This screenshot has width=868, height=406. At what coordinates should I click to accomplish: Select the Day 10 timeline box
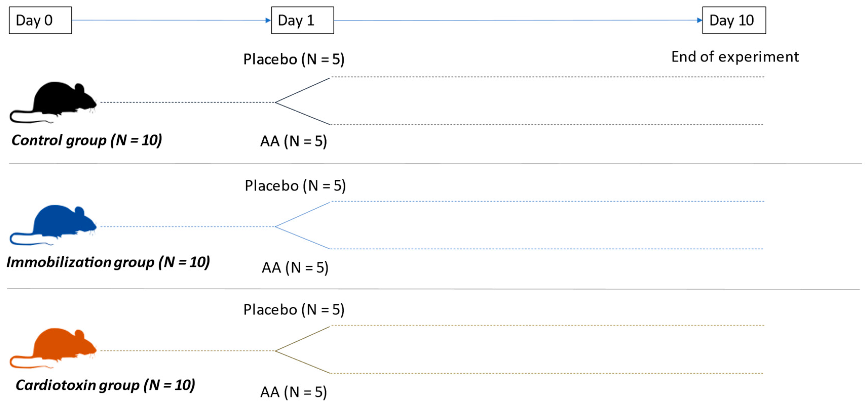[x=734, y=20]
